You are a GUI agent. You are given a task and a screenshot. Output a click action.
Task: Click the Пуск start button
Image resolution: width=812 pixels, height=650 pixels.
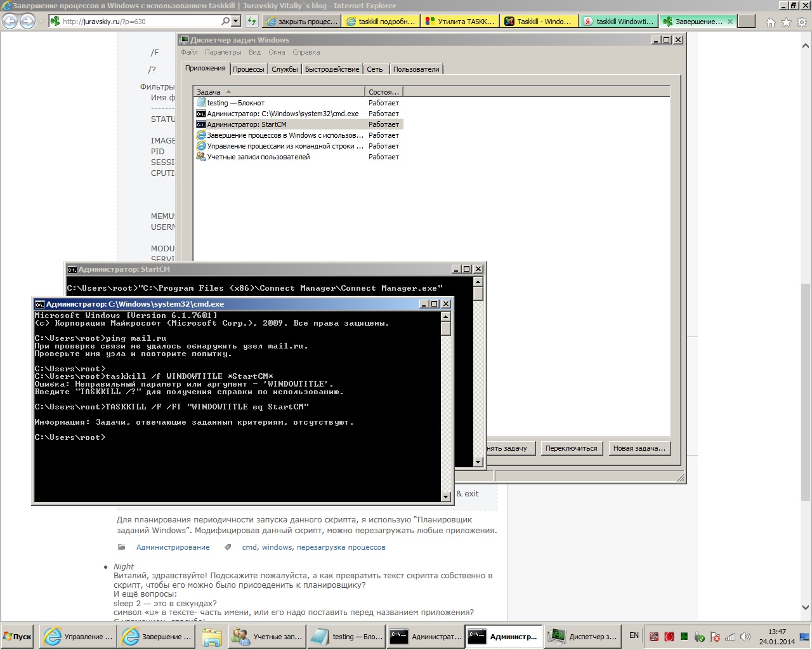(x=18, y=637)
